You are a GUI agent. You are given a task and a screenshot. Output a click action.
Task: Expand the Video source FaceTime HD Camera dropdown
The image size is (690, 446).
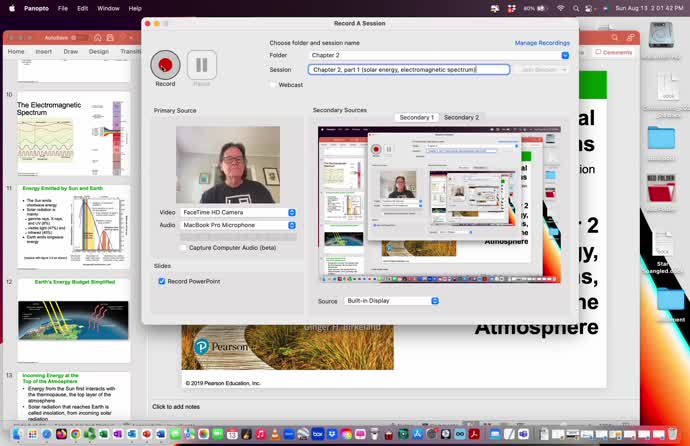(x=238, y=212)
